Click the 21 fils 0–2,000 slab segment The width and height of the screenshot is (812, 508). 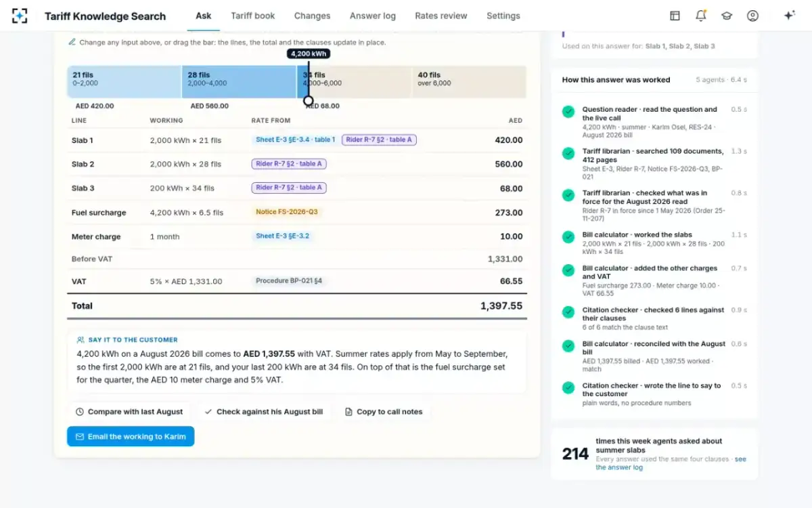pos(125,81)
